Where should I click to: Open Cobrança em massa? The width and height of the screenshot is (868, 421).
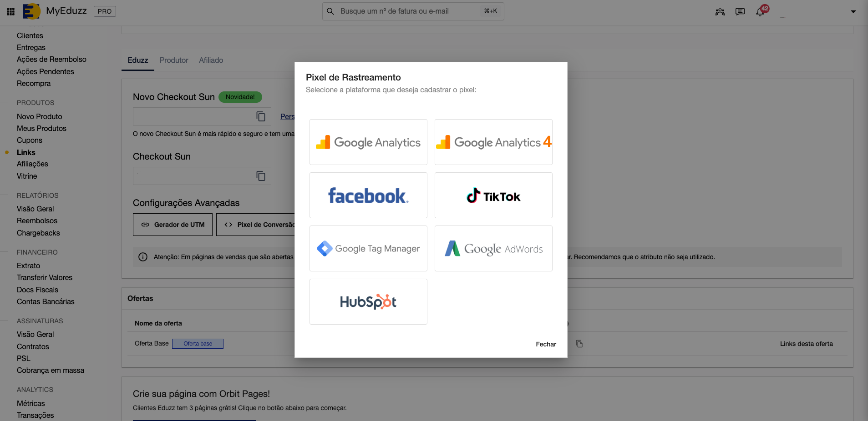(x=51, y=370)
